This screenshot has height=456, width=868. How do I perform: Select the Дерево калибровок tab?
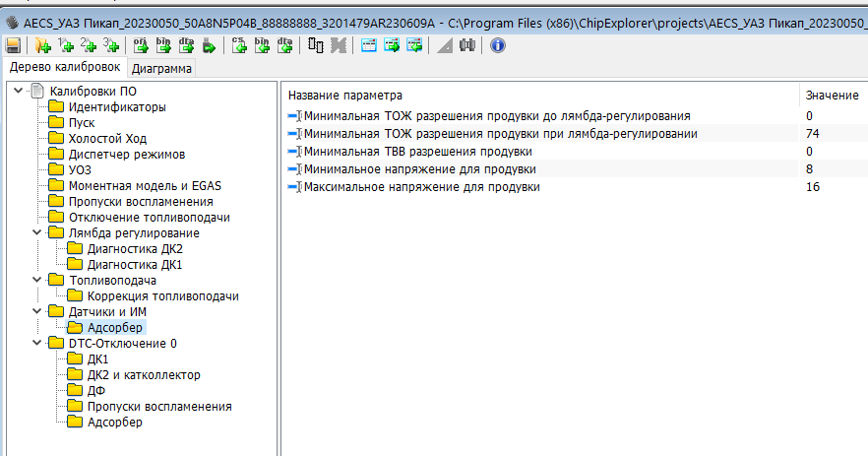click(x=64, y=67)
